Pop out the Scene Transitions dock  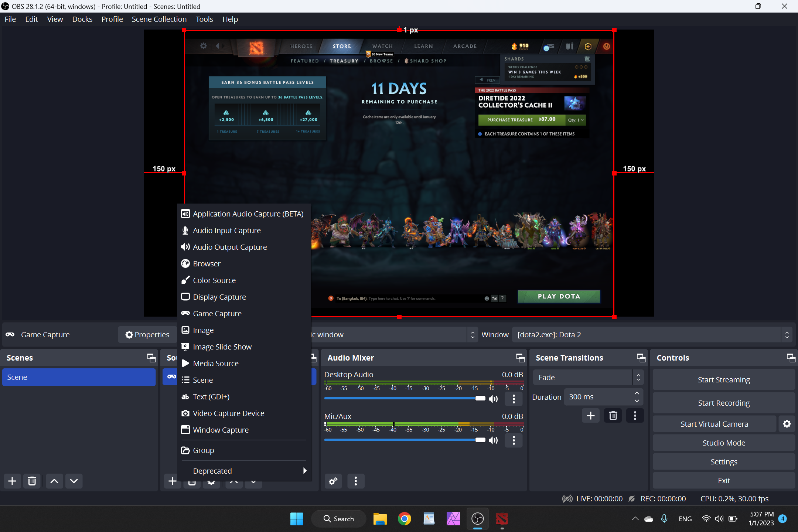click(x=641, y=358)
